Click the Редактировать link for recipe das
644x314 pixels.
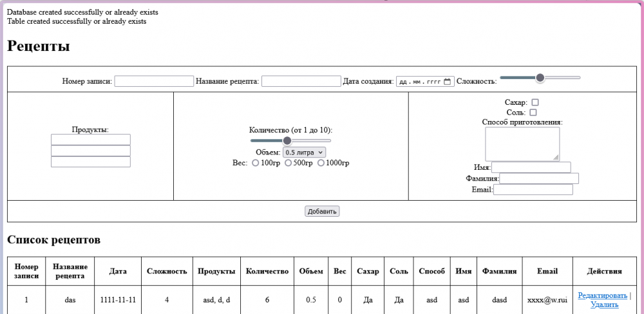tap(602, 295)
